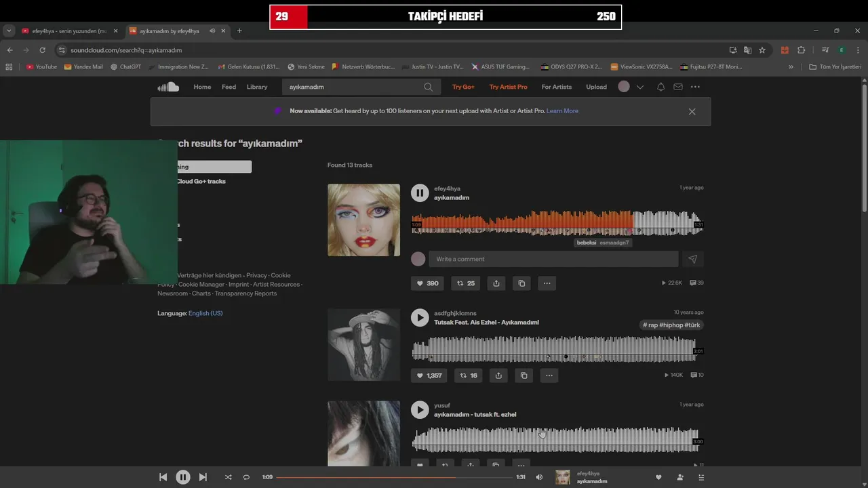Click the Charts footer link

coord(201,293)
